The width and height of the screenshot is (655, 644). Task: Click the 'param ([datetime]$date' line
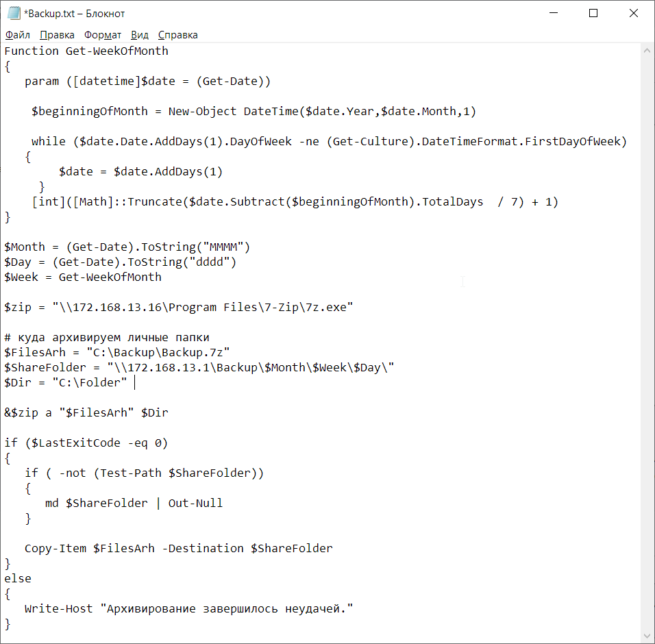(147, 81)
